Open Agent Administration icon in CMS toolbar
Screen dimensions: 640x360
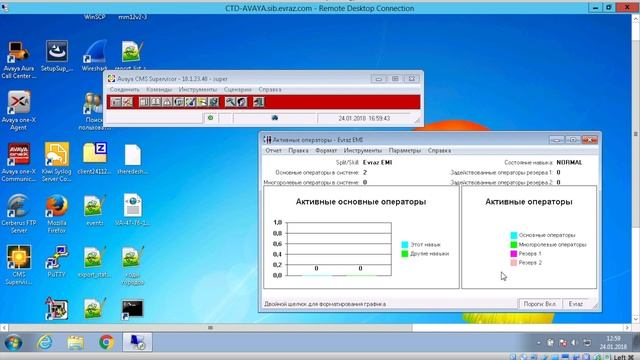tap(178, 102)
